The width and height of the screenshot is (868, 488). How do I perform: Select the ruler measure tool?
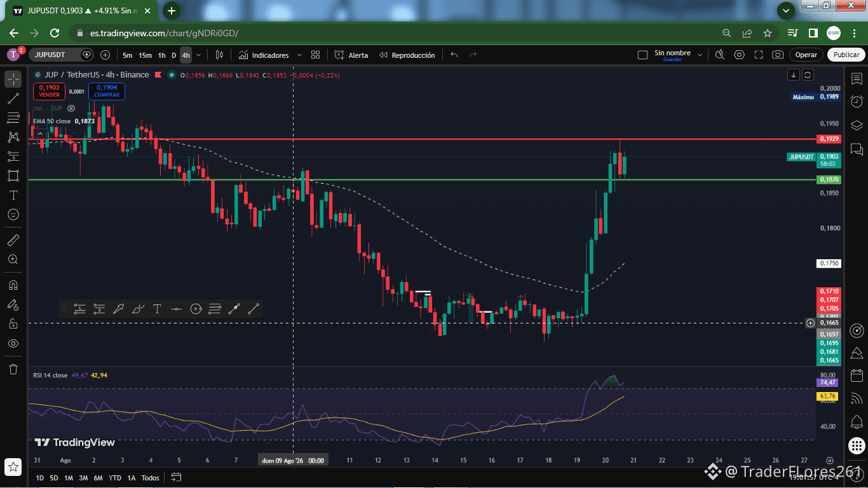13,240
